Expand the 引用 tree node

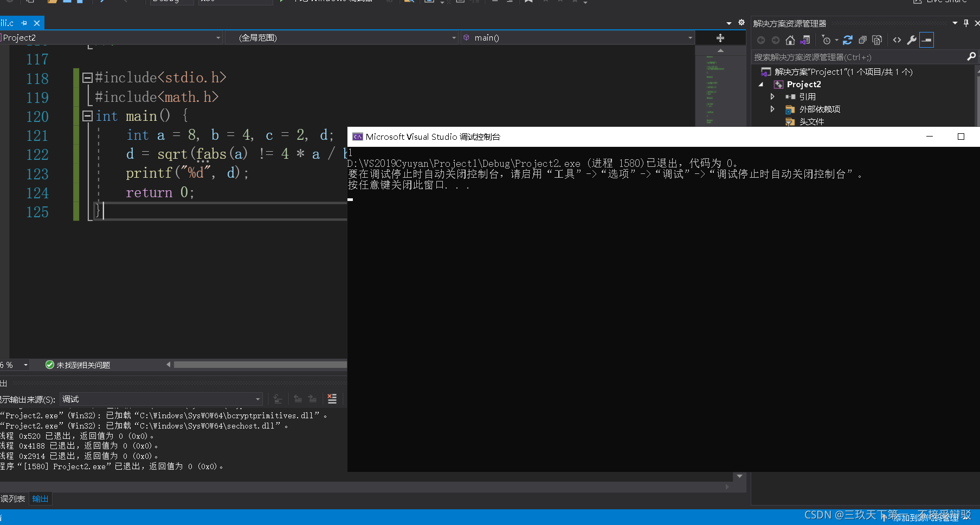click(772, 96)
